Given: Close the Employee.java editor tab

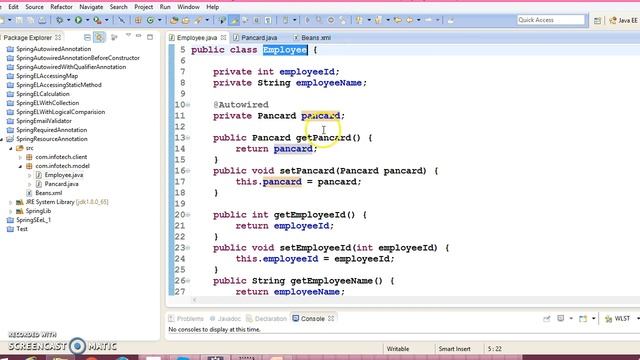Looking at the screenshot, I should click(x=223, y=38).
